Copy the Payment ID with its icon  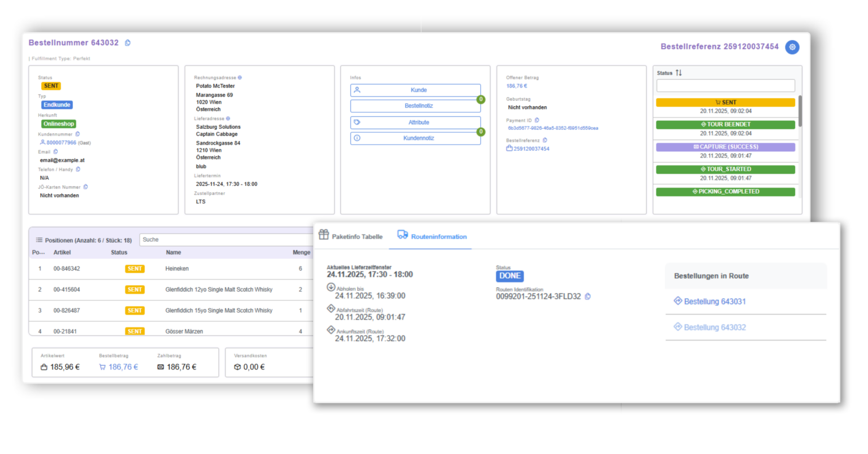click(x=537, y=120)
